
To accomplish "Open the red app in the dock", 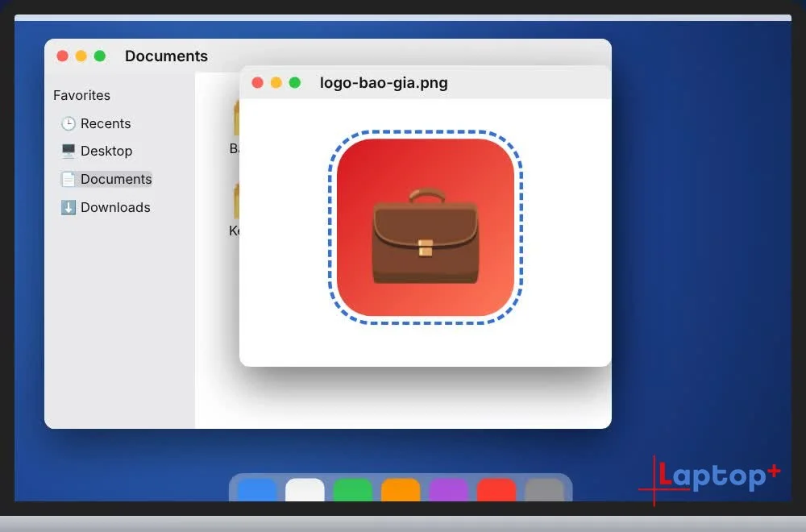I will point(496,490).
